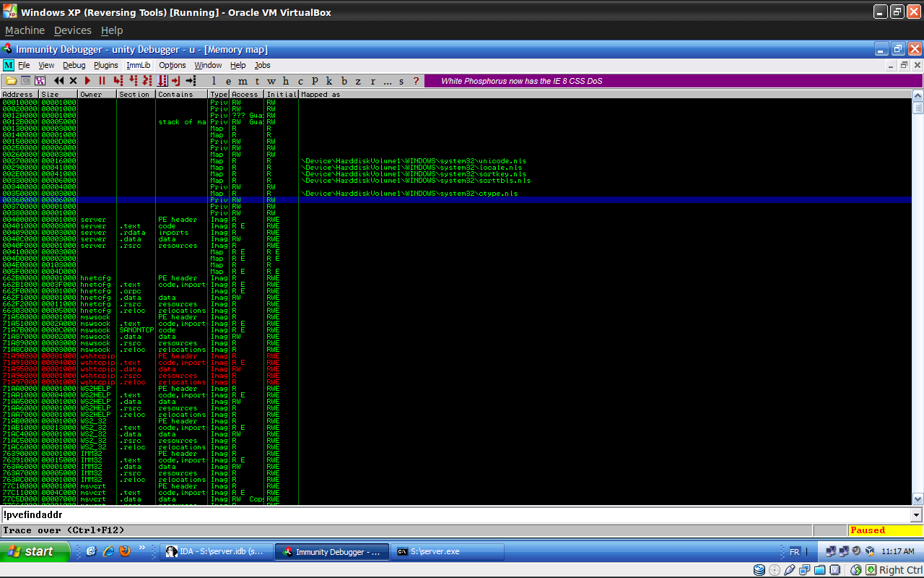Click the M icon at left of menu bar
The width and height of the screenshot is (924, 578).
[x=9, y=65]
